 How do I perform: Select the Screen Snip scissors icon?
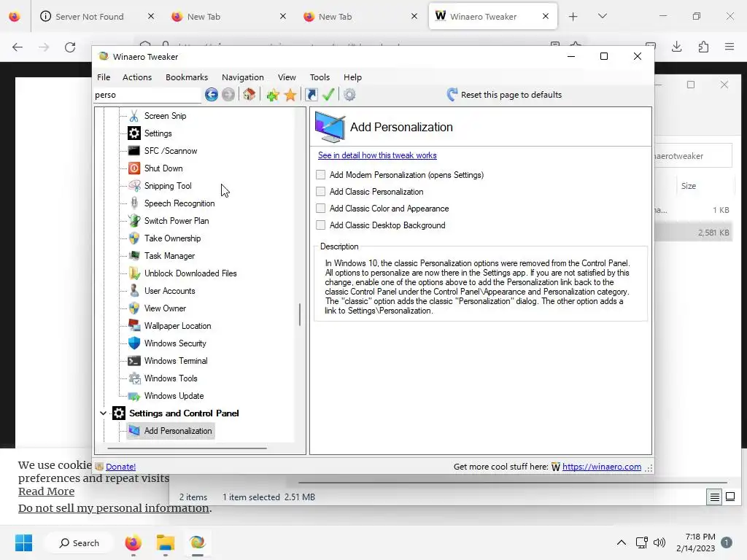pos(134,116)
